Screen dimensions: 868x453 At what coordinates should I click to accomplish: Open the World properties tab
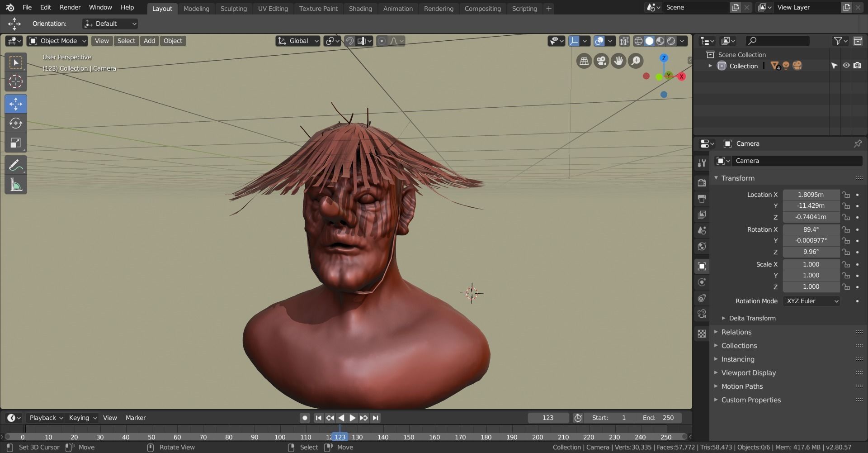(x=702, y=246)
